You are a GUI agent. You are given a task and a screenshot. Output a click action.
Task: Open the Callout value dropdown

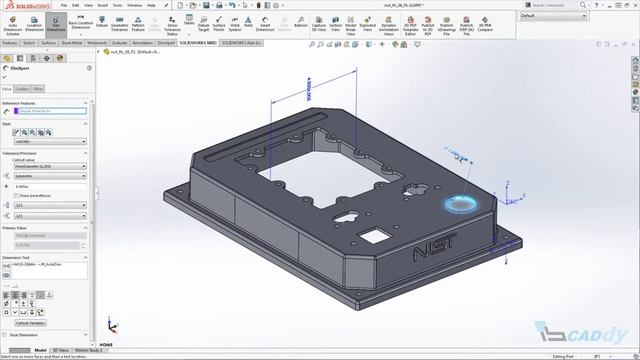pyautogui.click(x=50, y=167)
